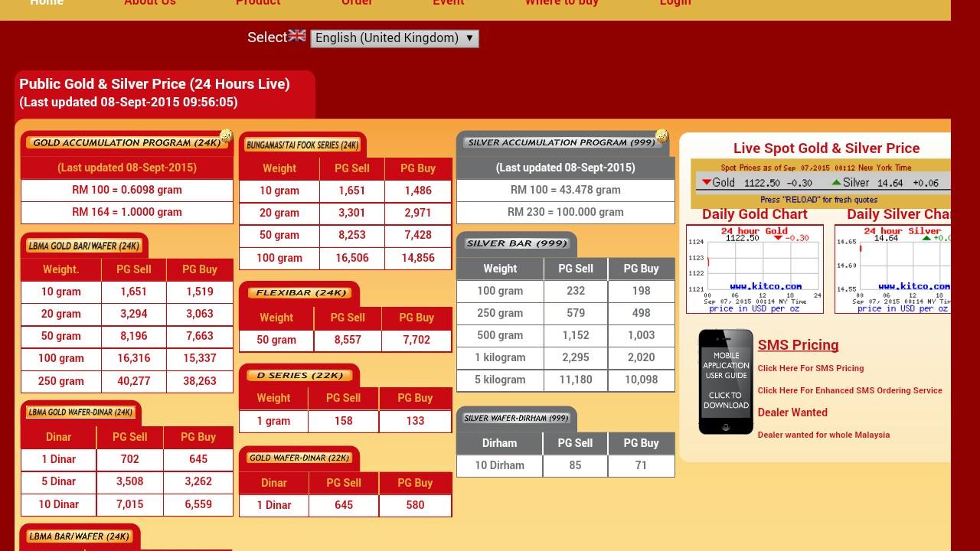Open the 24 hour Silver kitco chart

click(x=893, y=269)
